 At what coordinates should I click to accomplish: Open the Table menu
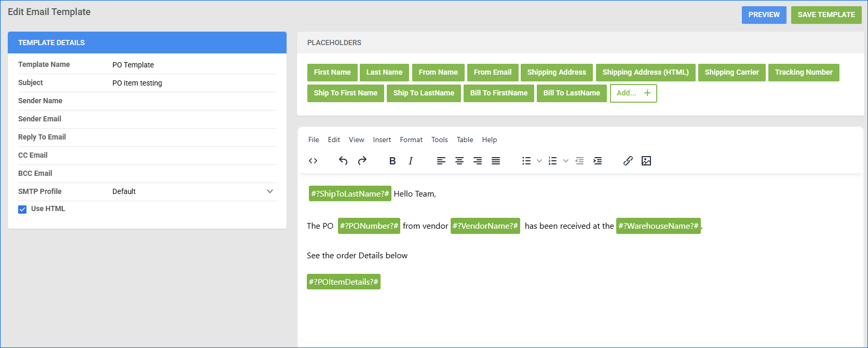(465, 140)
